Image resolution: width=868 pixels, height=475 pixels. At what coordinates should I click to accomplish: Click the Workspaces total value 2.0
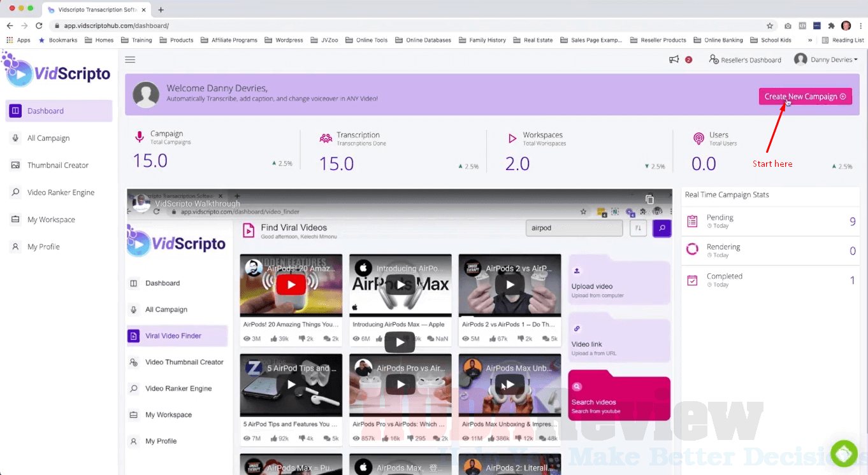[517, 164]
